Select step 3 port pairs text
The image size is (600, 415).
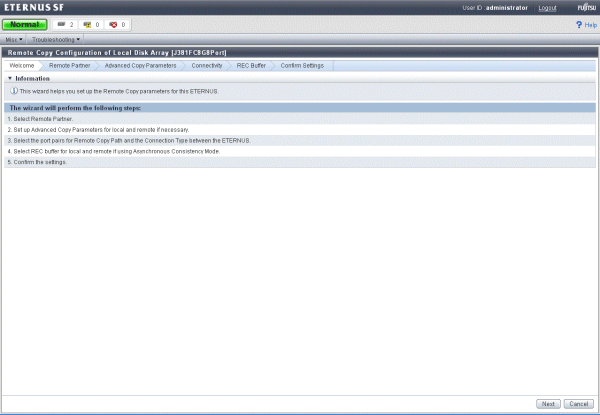pyautogui.click(x=129, y=141)
